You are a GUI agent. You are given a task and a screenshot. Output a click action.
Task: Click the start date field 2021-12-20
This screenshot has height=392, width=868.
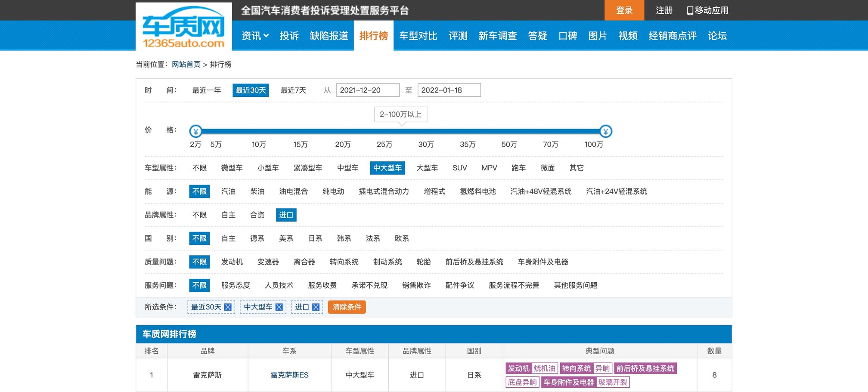pyautogui.click(x=367, y=90)
